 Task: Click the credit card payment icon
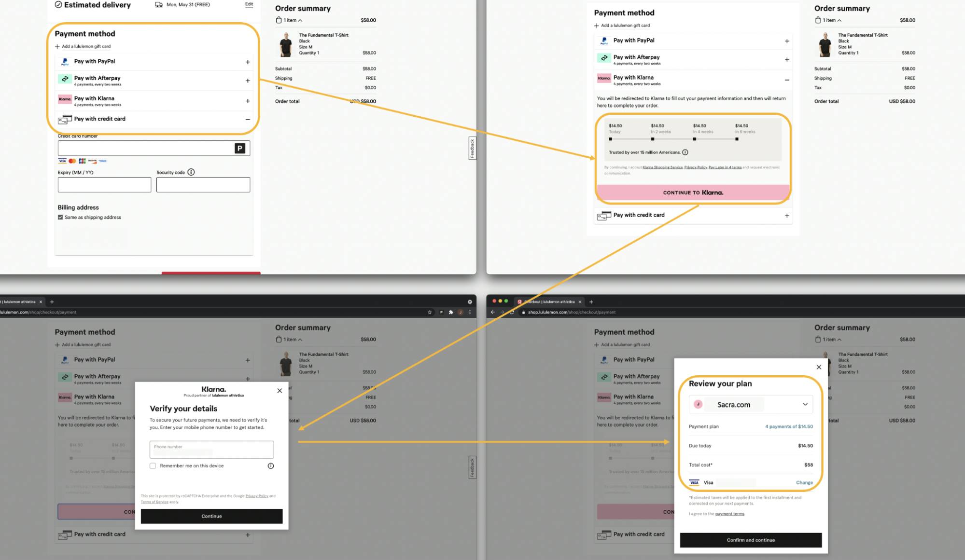point(65,119)
